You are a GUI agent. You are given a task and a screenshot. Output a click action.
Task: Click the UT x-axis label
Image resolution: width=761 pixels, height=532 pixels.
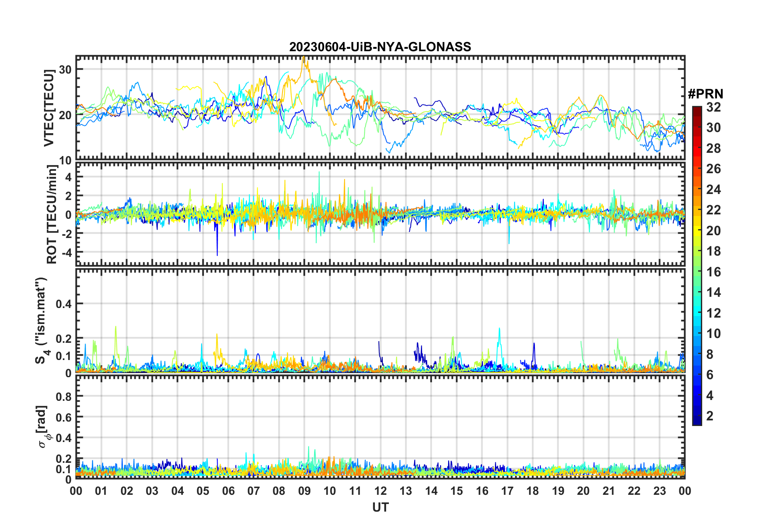(x=380, y=507)
